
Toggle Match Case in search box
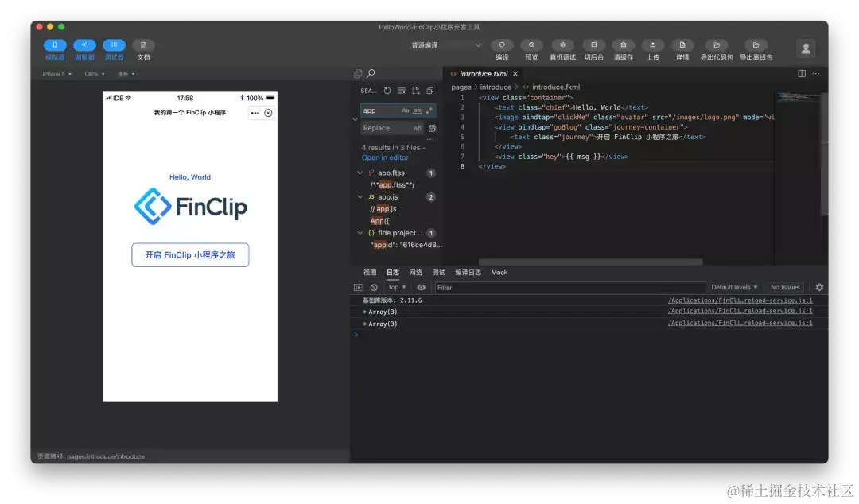[x=406, y=110]
